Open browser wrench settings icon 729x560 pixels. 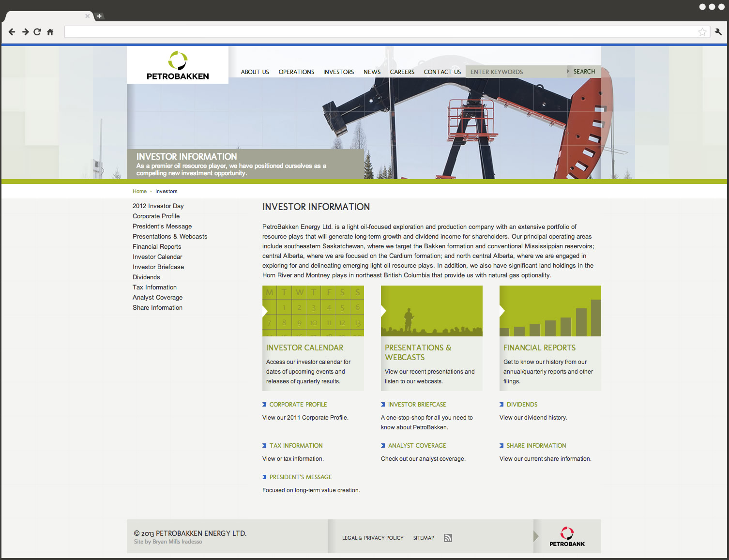point(718,32)
